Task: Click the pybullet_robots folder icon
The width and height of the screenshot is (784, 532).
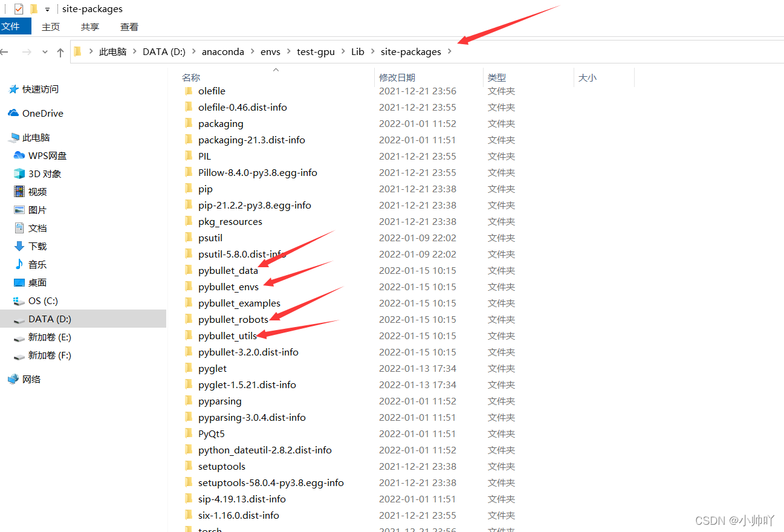Action: [189, 319]
